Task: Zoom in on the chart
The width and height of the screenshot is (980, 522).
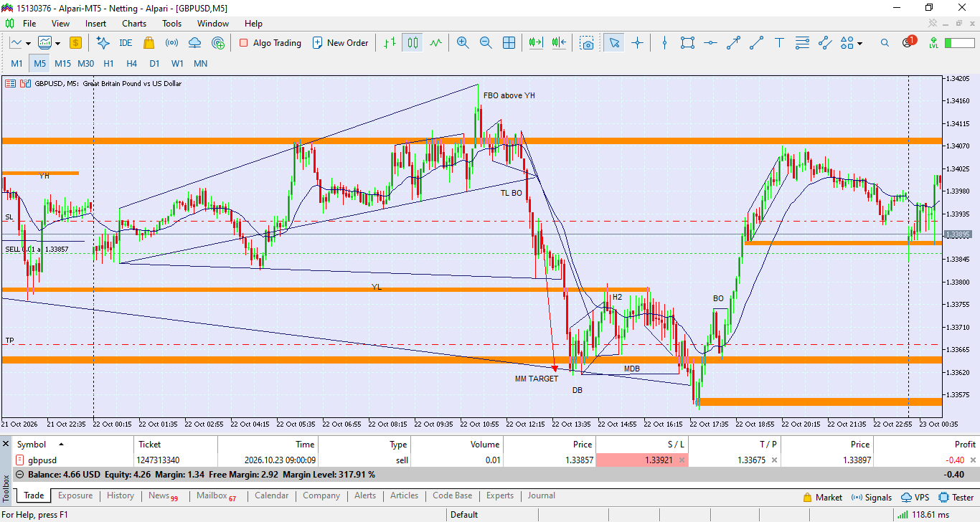Action: 463,43
